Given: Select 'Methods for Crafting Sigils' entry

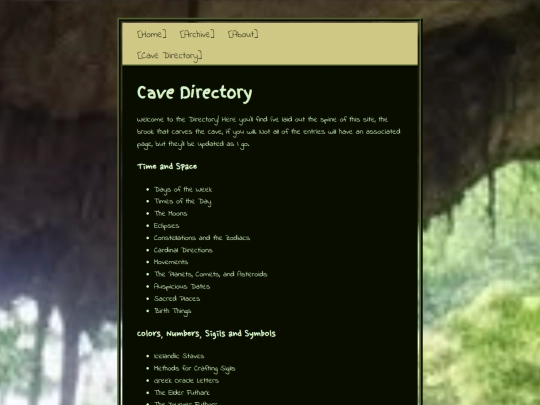Looking at the screenshot, I should [195, 368].
